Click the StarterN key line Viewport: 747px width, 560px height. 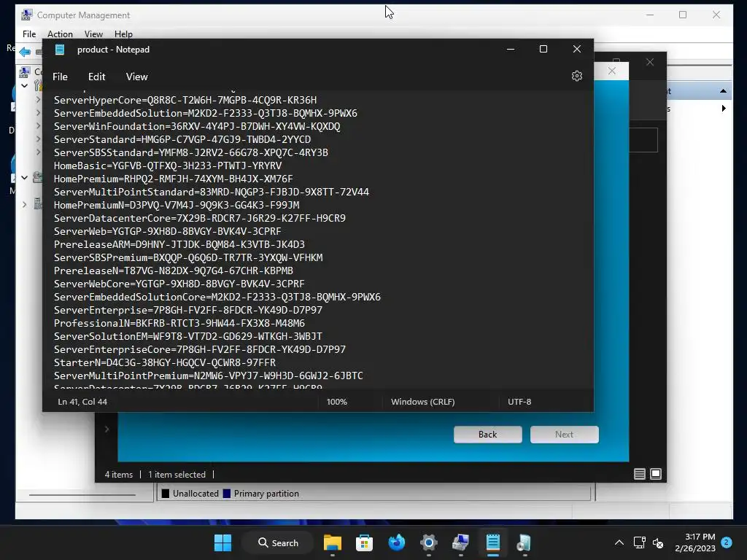click(165, 363)
